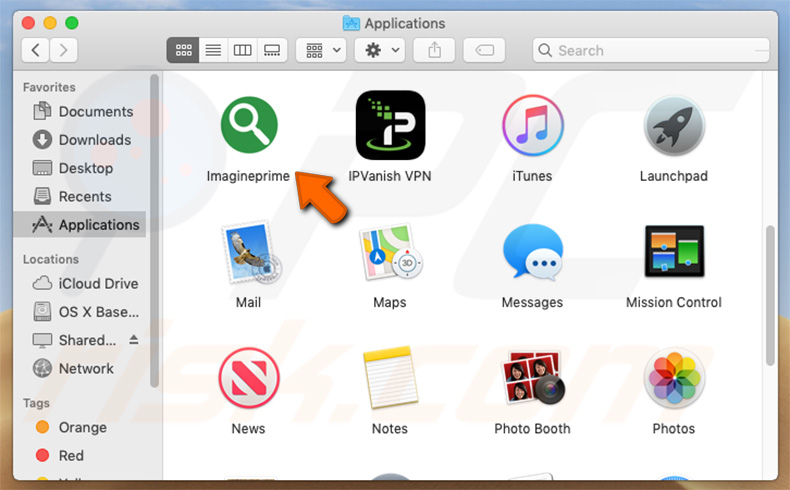Eject the Shared volume
The width and height of the screenshot is (790, 490).
pyautogui.click(x=134, y=339)
